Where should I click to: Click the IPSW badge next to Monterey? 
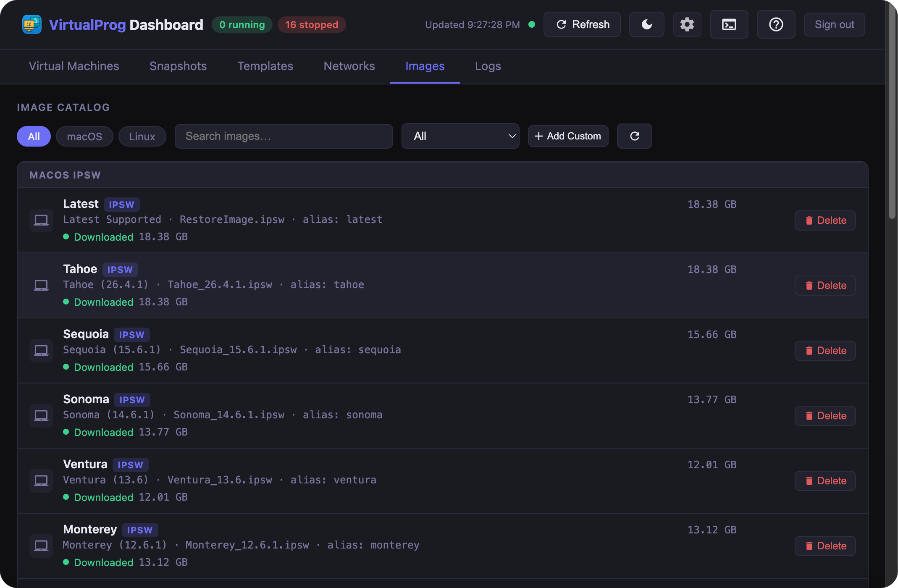tap(140, 530)
